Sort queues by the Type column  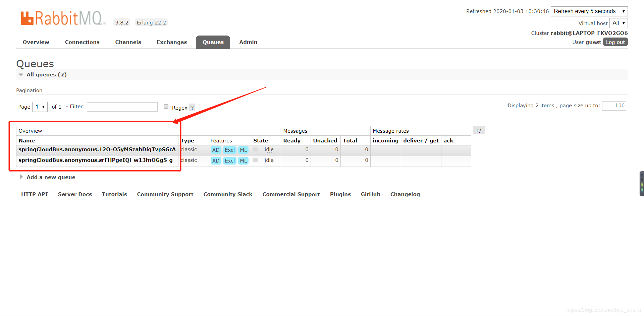187,141
